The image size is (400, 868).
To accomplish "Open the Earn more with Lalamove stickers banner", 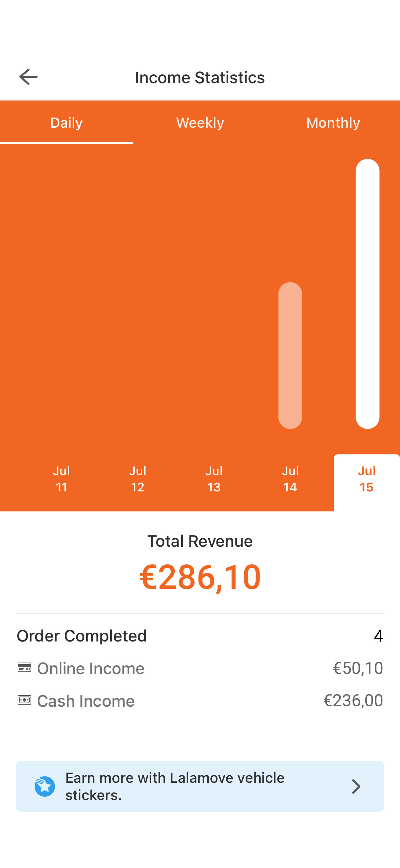I will (x=200, y=786).
